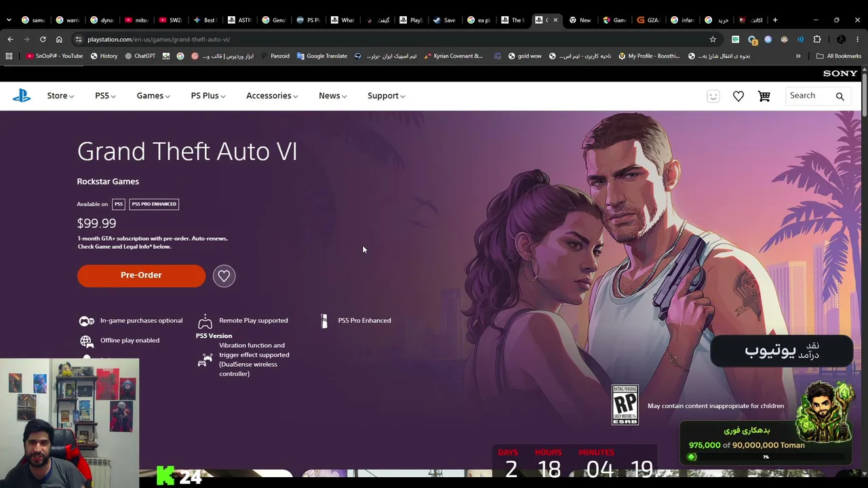
Task: Open the Extensions puzzle icon
Action: click(817, 39)
